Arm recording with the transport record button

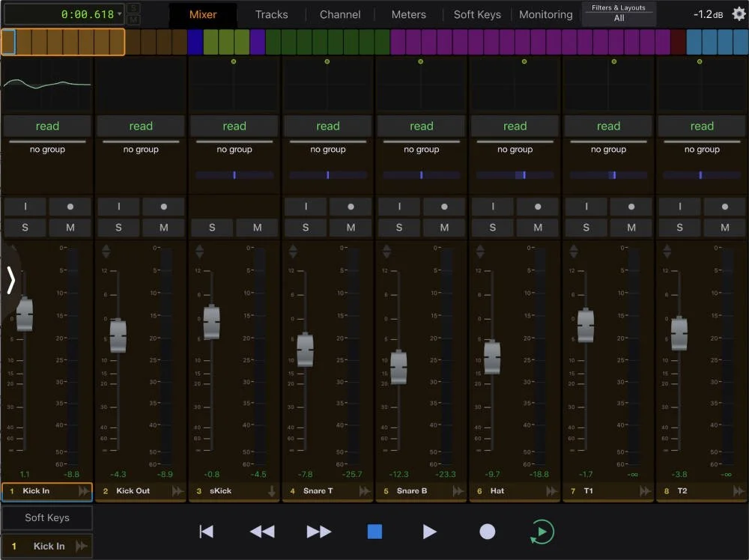tap(488, 532)
